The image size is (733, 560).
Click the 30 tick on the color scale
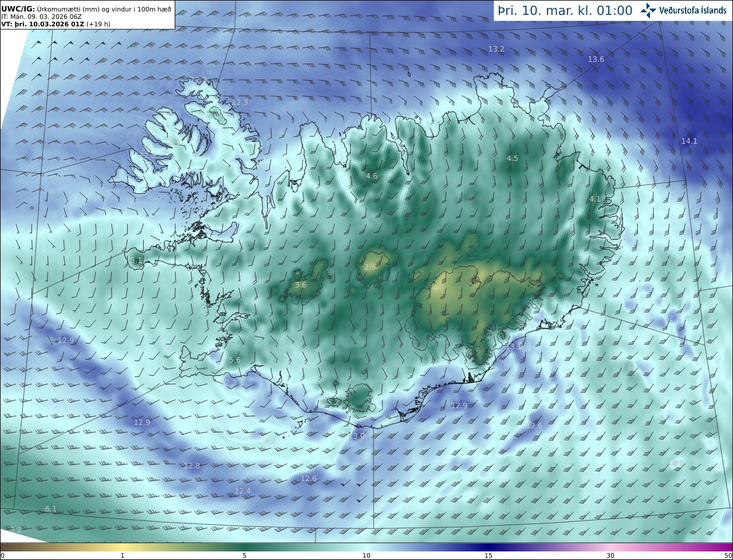(610, 555)
